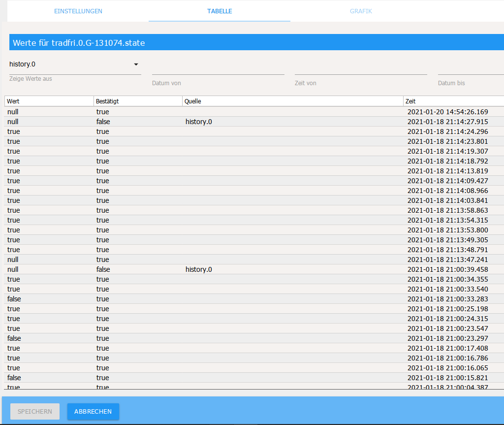
Task: Select timestamp 2021-01-18 21:13:49.305
Action: pos(448,240)
